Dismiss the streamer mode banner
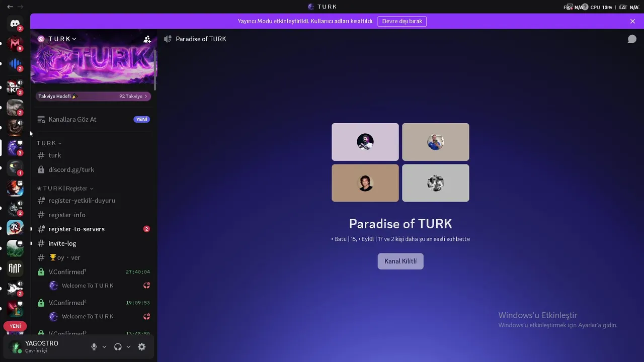Viewport: 644px width, 362px height. (632, 21)
